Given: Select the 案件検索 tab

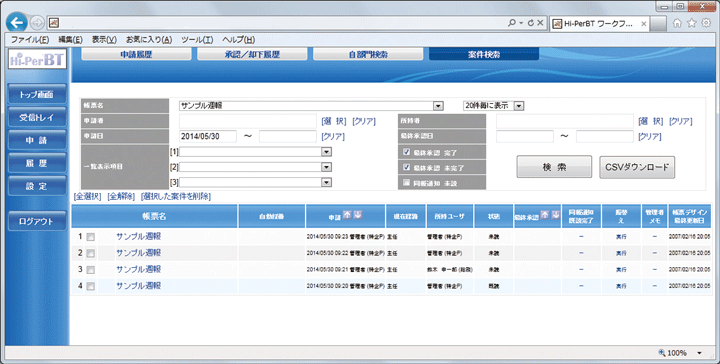Looking at the screenshot, I should (484, 54).
